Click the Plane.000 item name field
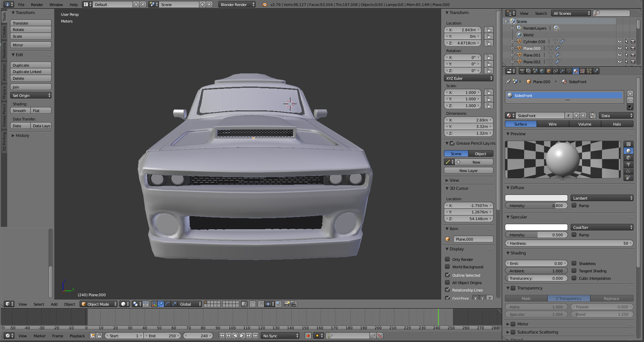The image size is (644, 342). pyautogui.click(x=473, y=239)
